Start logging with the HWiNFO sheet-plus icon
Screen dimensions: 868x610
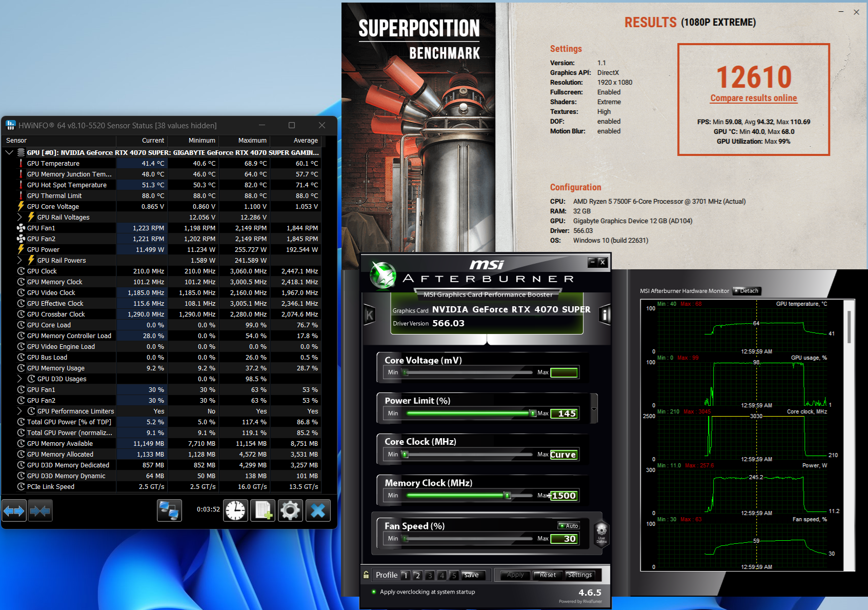pos(264,510)
